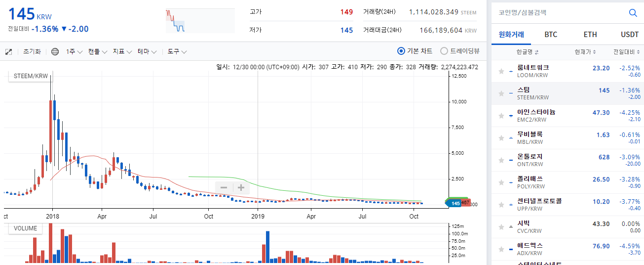Switch to BTC market tab
The width and height of the screenshot is (644, 265).
551,35
